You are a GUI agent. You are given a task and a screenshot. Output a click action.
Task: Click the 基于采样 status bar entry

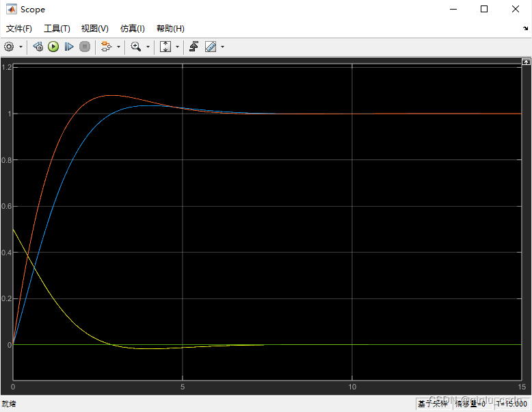[433, 404]
